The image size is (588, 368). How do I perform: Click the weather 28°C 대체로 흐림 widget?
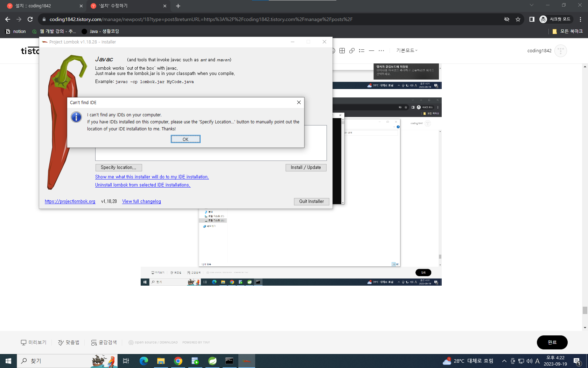[468, 361]
